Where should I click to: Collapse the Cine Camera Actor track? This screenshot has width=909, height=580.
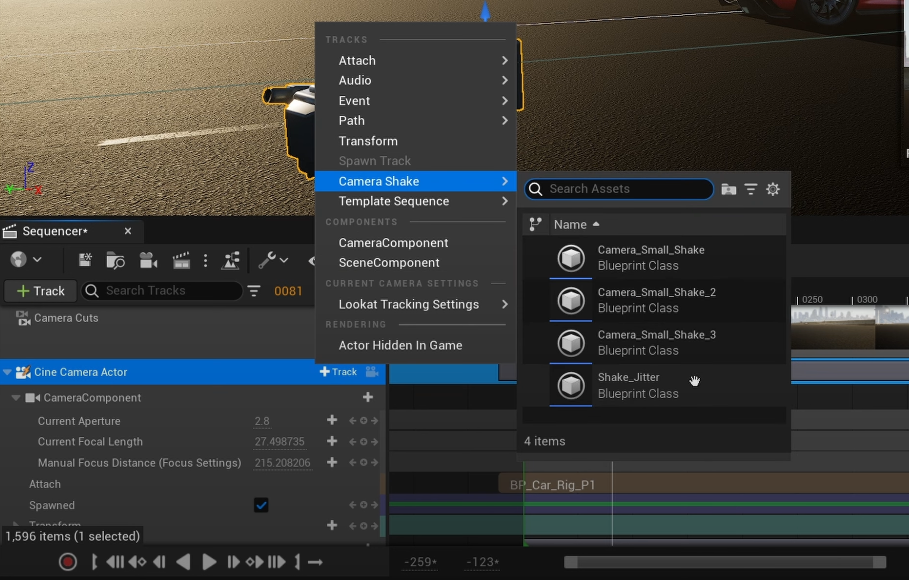click(x=8, y=372)
